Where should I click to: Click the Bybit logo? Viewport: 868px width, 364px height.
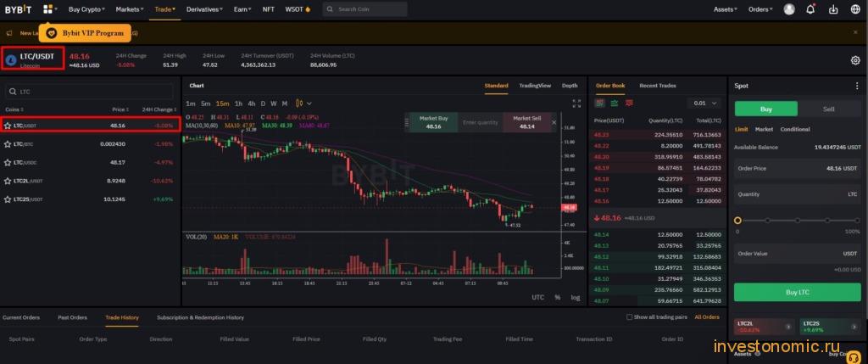(x=19, y=9)
